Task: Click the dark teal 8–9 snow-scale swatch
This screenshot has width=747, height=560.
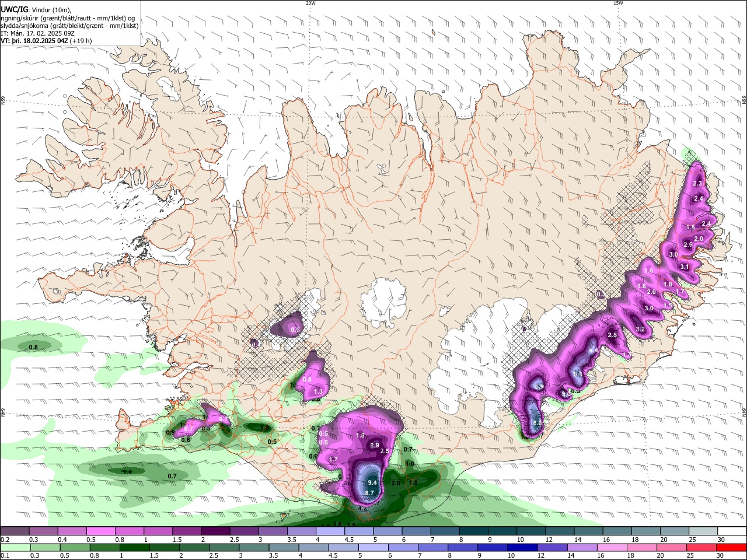Action: (474, 531)
